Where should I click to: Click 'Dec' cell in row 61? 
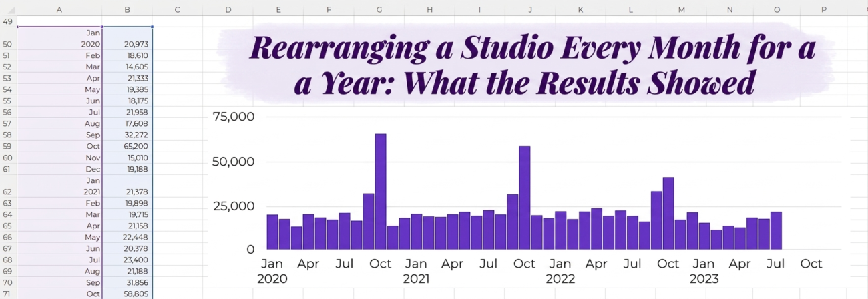[60, 169]
